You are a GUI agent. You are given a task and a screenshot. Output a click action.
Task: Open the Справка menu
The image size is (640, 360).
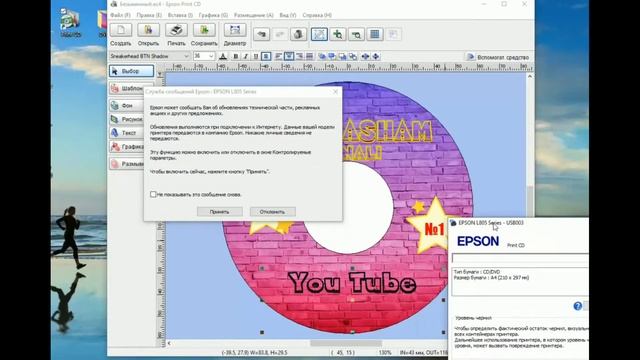point(317,15)
